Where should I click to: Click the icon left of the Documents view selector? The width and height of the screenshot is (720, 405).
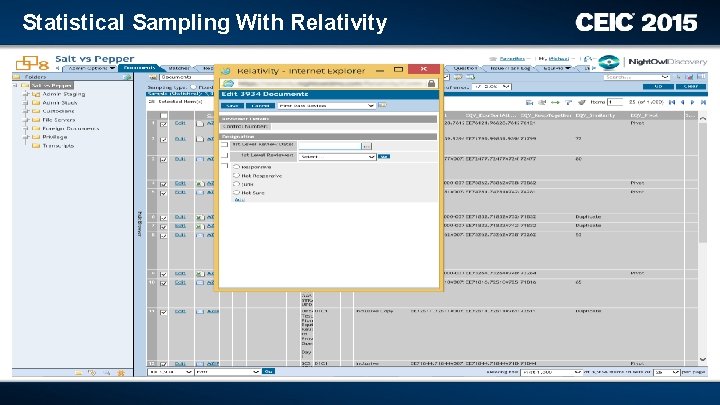click(153, 77)
